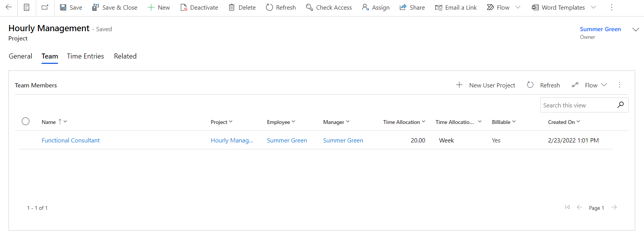
Task: Switch to the Time Entries tab
Action: (85, 56)
